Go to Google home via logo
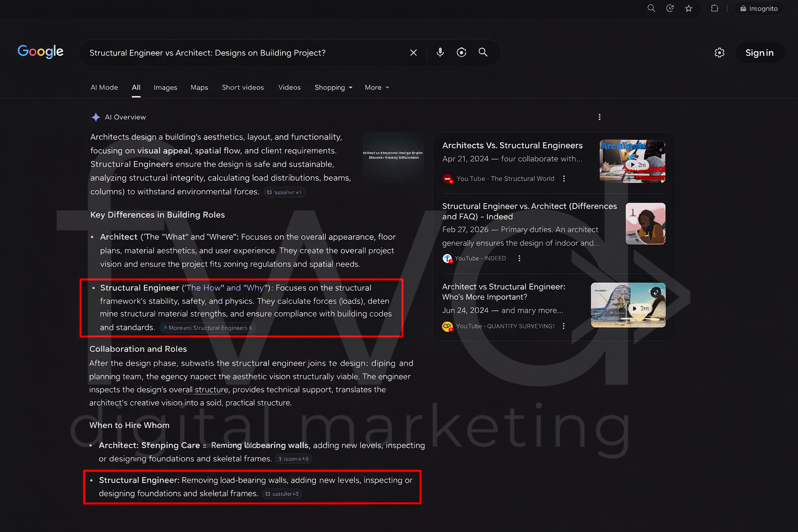 (x=41, y=51)
